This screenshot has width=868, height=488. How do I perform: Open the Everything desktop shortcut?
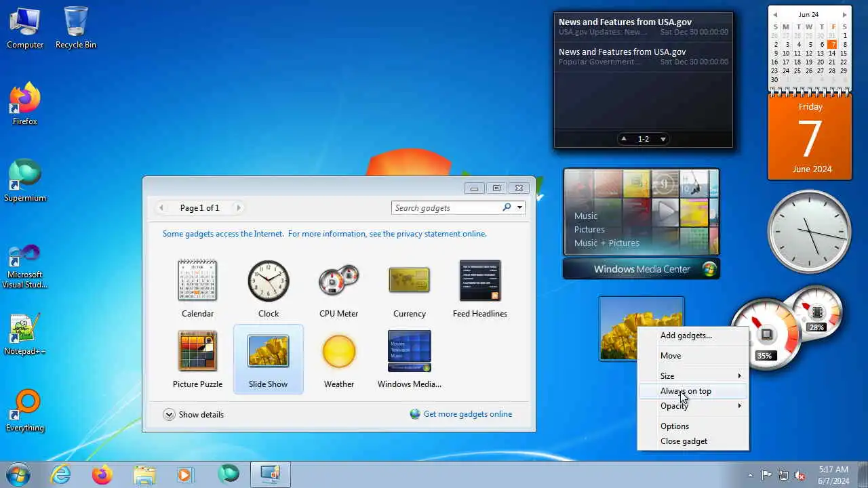(x=25, y=411)
